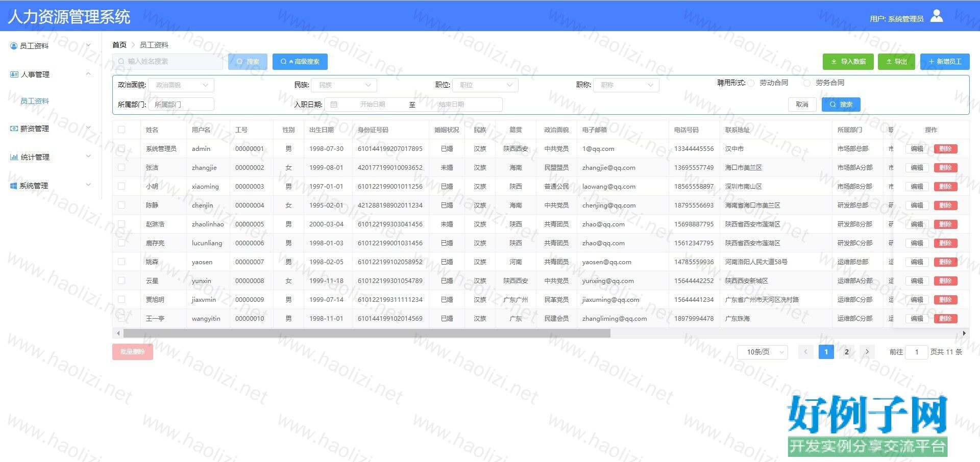Click the green 导入数据 button
This screenshot has width=980, height=462.
pos(848,62)
